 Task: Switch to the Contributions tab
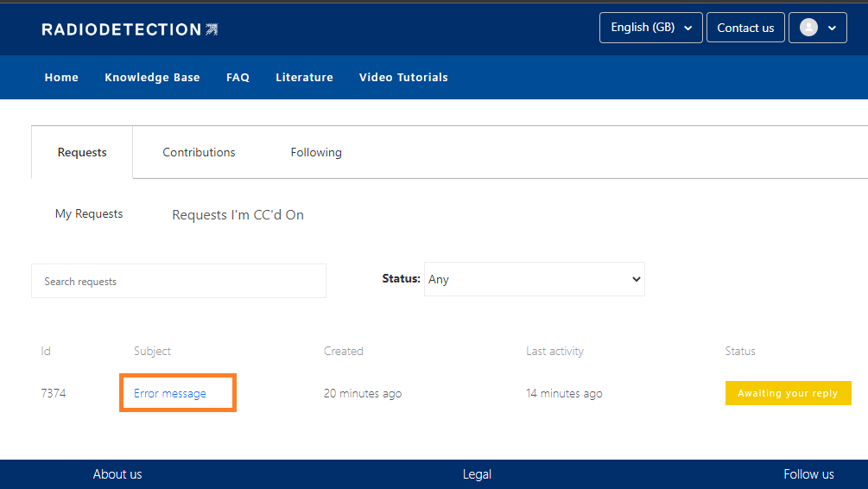(x=199, y=153)
